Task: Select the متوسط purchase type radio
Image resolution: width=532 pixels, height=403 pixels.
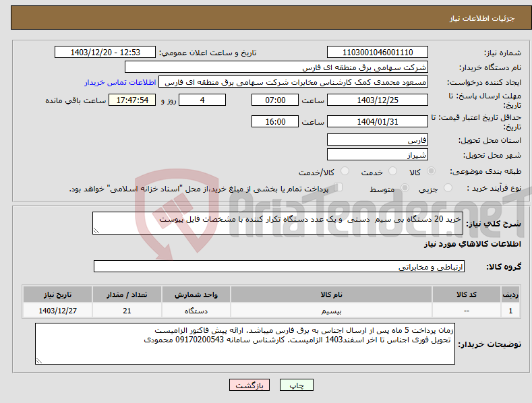Action: (405, 187)
